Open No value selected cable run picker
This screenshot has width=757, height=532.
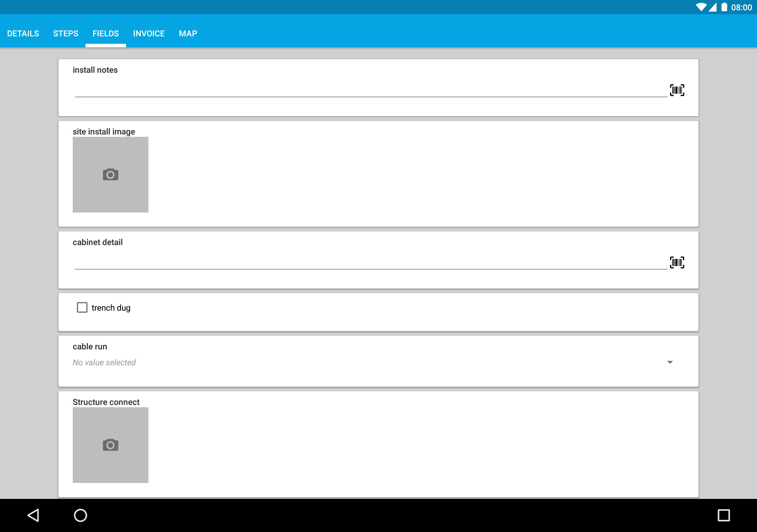click(x=373, y=362)
